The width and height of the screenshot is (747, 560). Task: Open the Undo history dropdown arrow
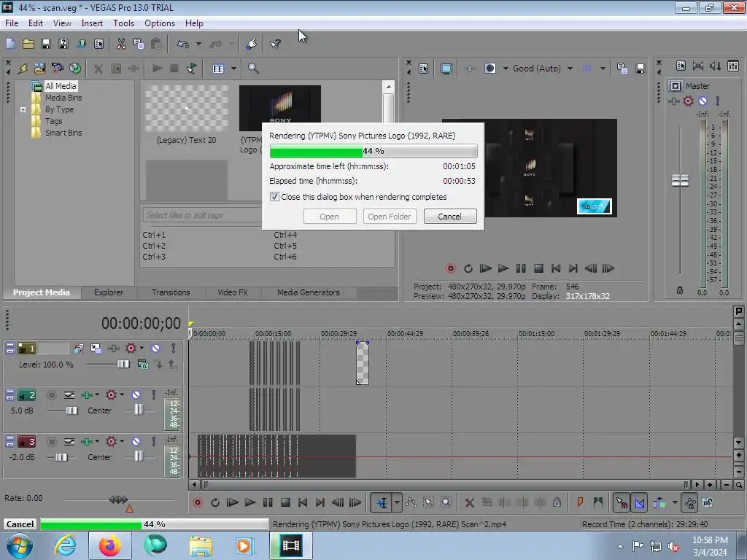tap(198, 44)
